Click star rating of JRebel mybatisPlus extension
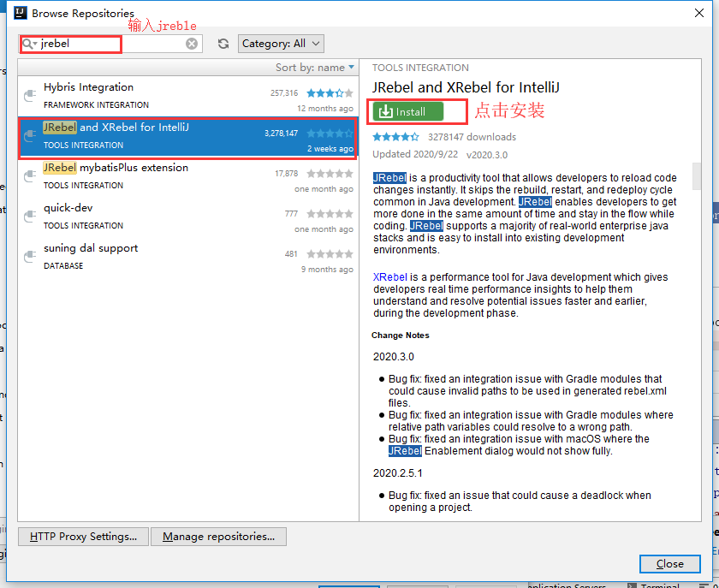The image size is (719, 588). (x=330, y=174)
